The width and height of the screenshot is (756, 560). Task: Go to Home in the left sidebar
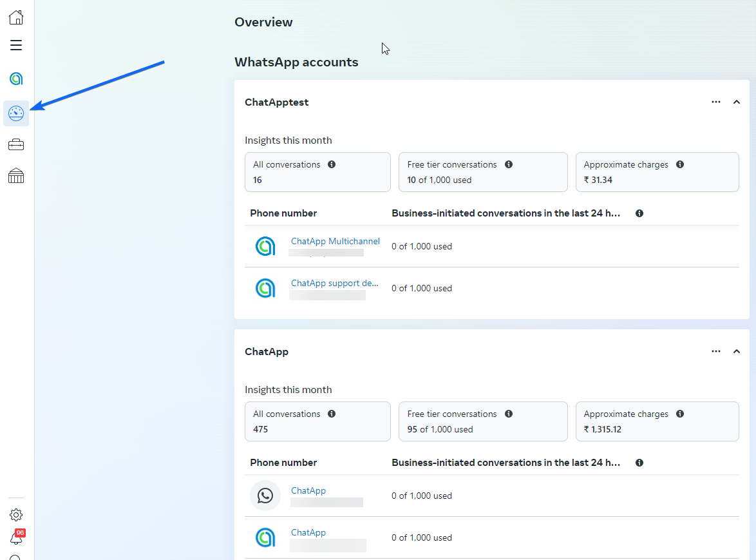[x=16, y=17]
